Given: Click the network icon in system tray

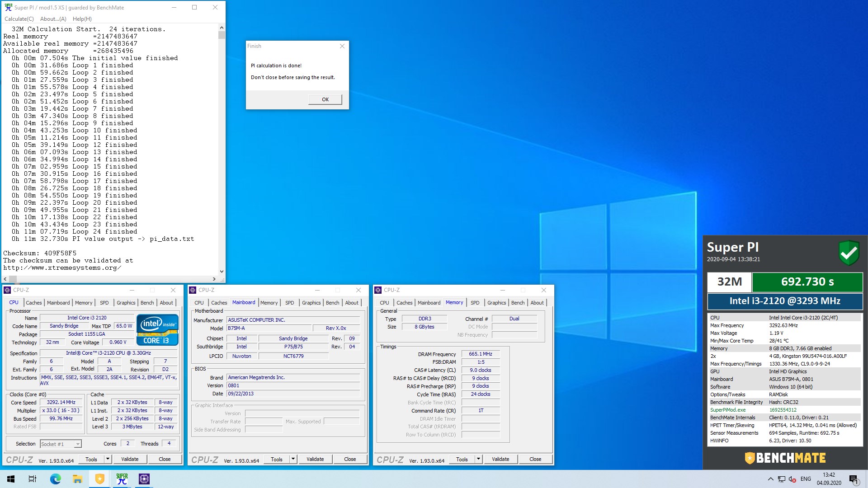Looking at the screenshot, I should pyautogui.click(x=782, y=479).
